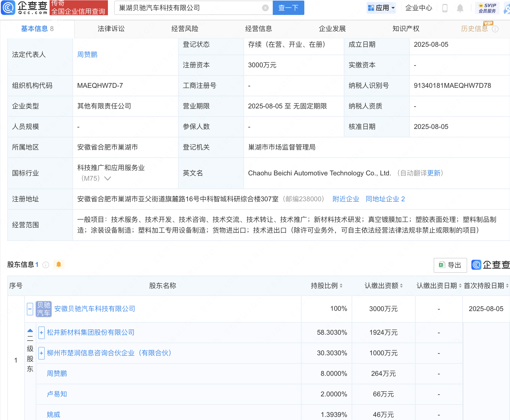The image size is (510, 420).
Task: Open SVIP member services badge
Action: pyautogui.click(x=487, y=8)
